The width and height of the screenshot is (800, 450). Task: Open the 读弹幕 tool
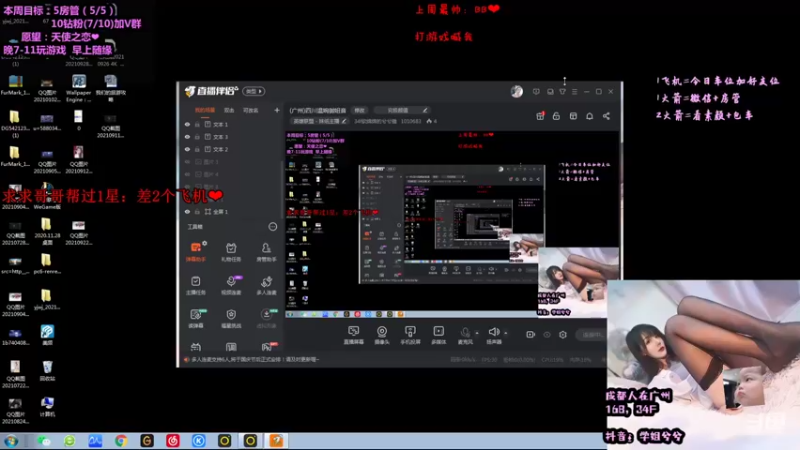pos(196,318)
